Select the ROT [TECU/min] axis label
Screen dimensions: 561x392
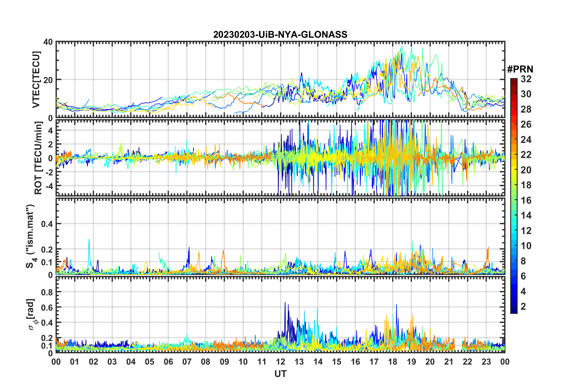tap(38, 158)
